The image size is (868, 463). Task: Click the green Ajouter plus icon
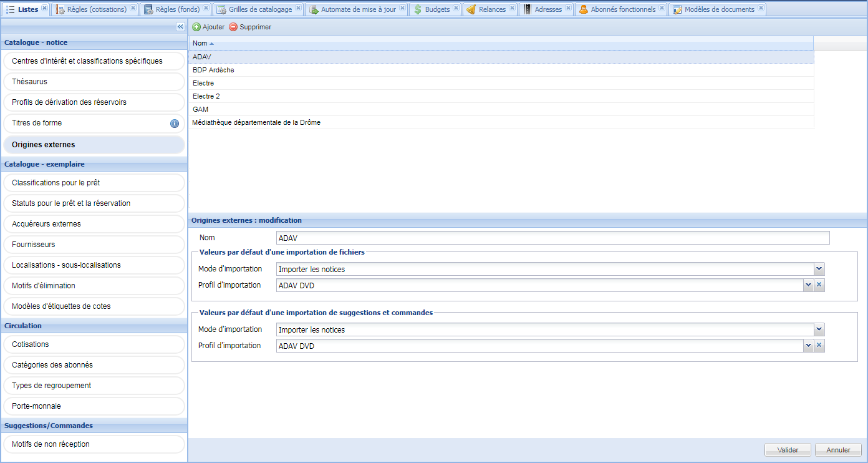click(196, 27)
